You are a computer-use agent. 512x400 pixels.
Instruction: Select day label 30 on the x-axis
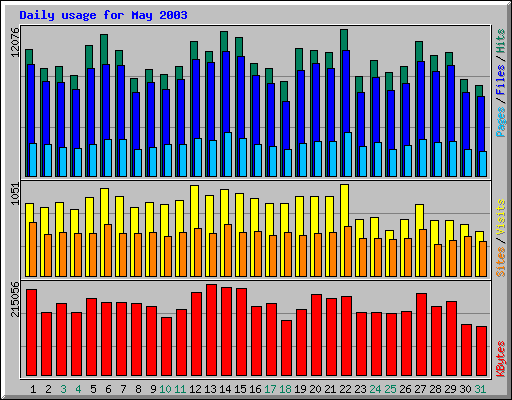(465, 389)
